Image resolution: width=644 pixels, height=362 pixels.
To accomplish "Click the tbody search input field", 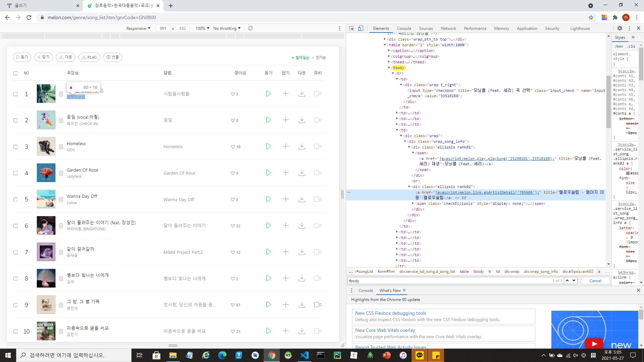I will pos(449,281).
